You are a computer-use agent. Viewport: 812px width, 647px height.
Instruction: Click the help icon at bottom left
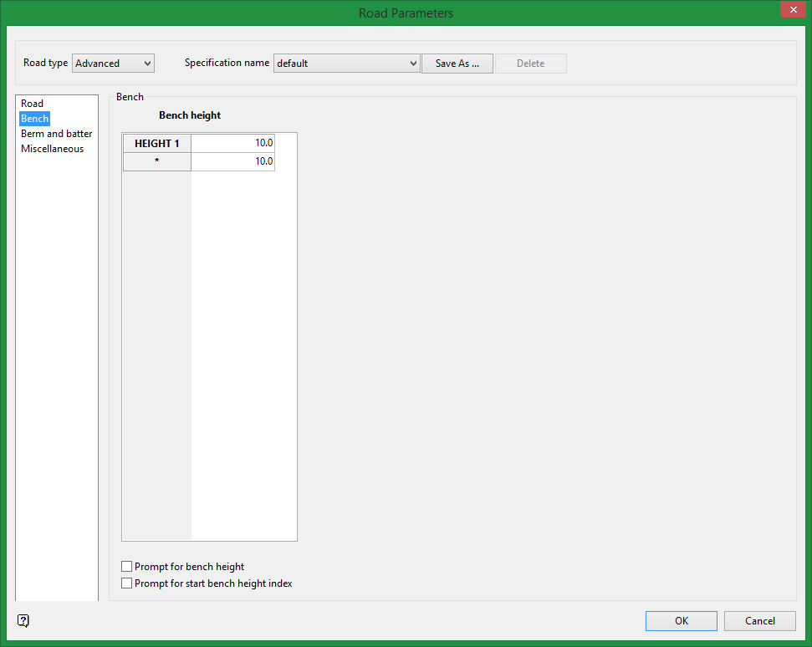23,620
